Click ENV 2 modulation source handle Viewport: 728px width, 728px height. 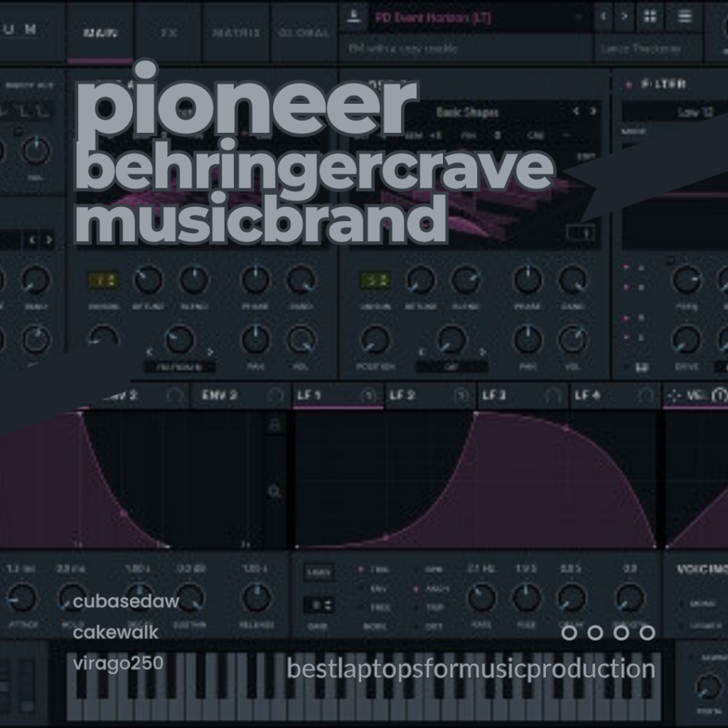(x=175, y=395)
